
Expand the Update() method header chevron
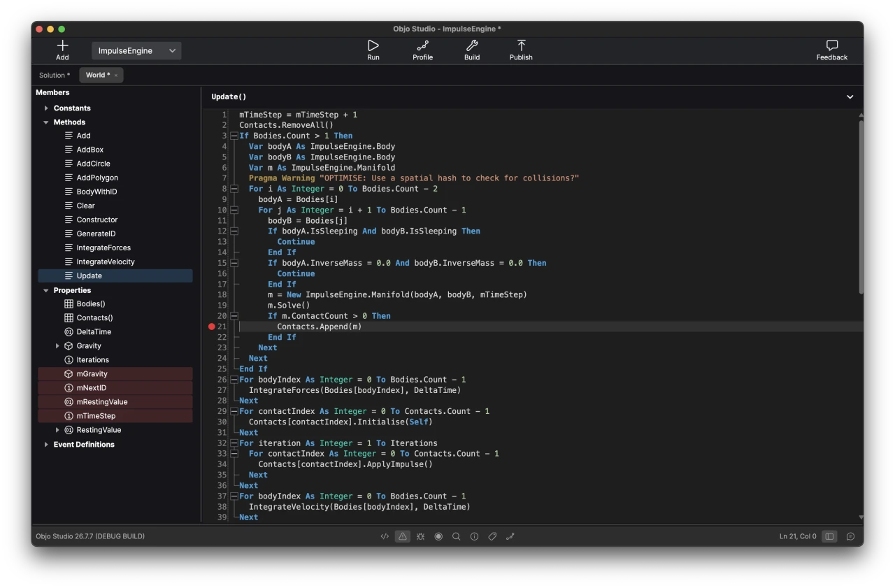pos(850,97)
